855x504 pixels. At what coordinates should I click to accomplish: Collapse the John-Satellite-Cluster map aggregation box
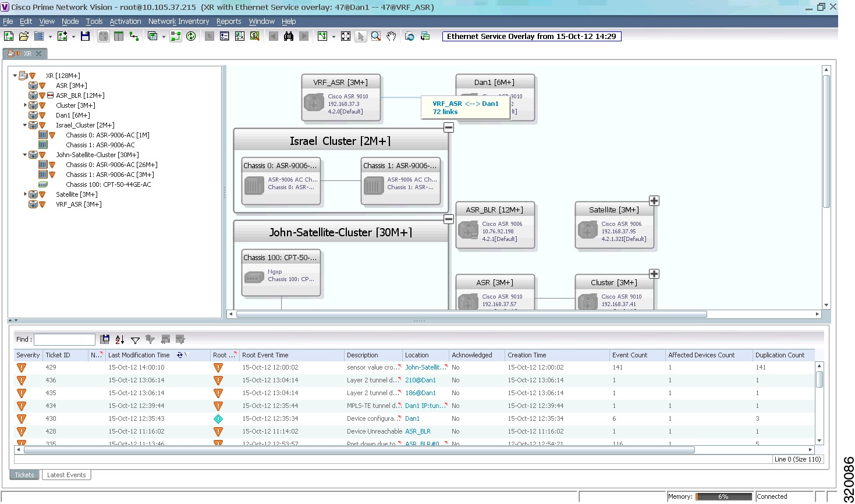pos(448,219)
